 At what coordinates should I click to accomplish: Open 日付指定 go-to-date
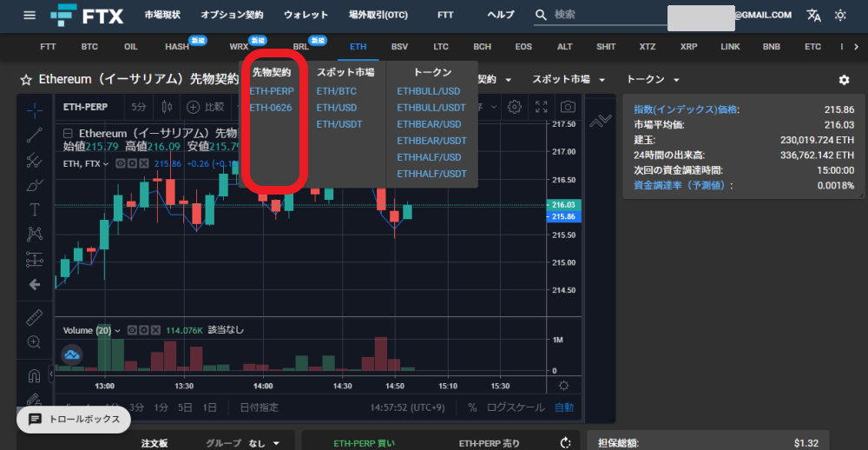pos(259,407)
